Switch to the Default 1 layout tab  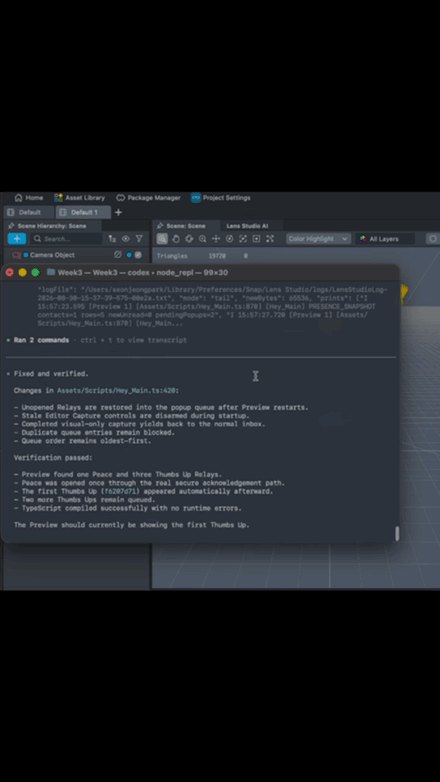pos(83,212)
